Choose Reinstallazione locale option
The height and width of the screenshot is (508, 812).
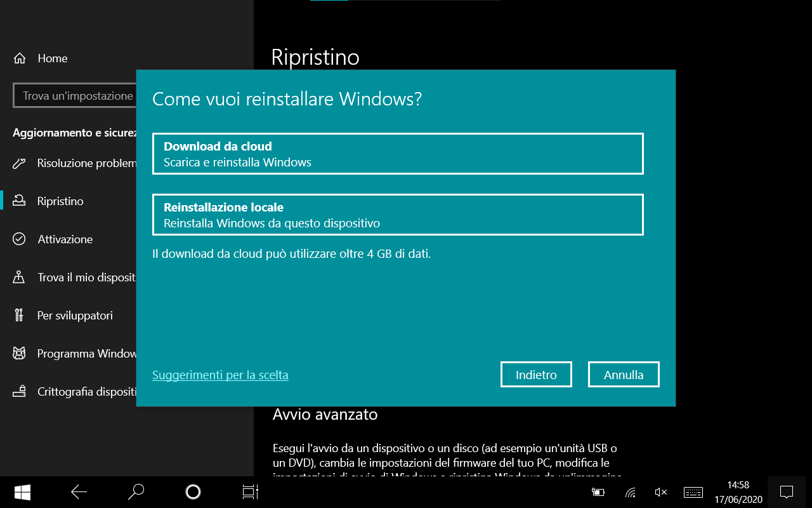[398, 215]
